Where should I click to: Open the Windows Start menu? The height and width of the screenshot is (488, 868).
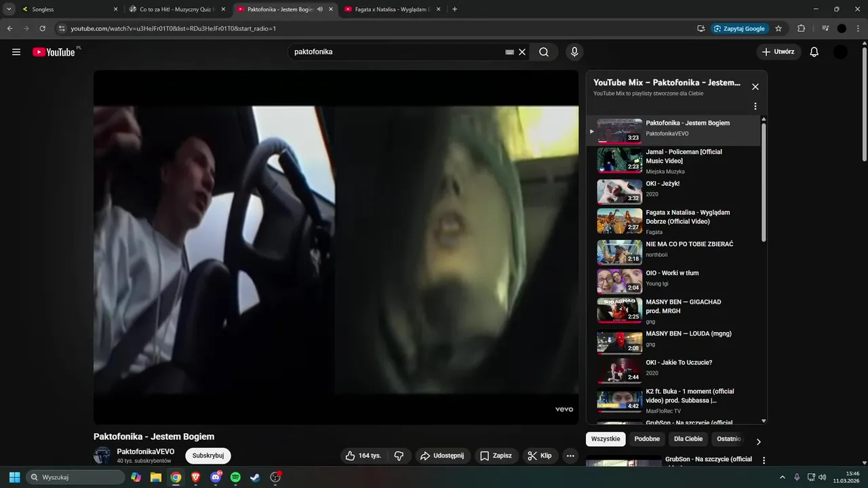point(14,477)
